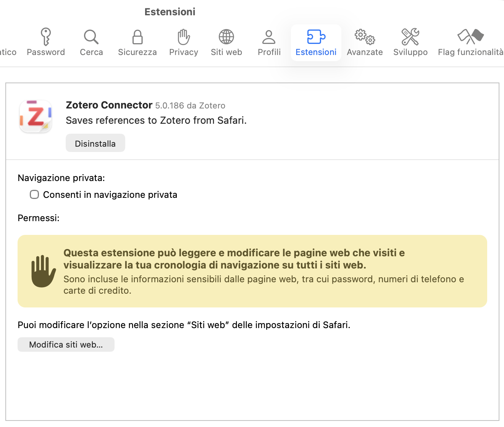
Task: Open the Cerca search settings tab
Action: click(x=91, y=42)
